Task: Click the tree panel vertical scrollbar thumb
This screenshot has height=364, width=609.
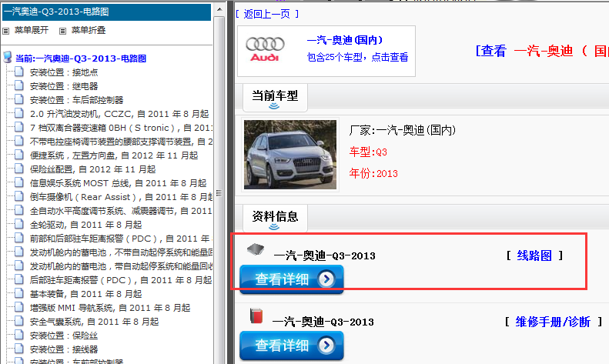Action: [x=219, y=192]
